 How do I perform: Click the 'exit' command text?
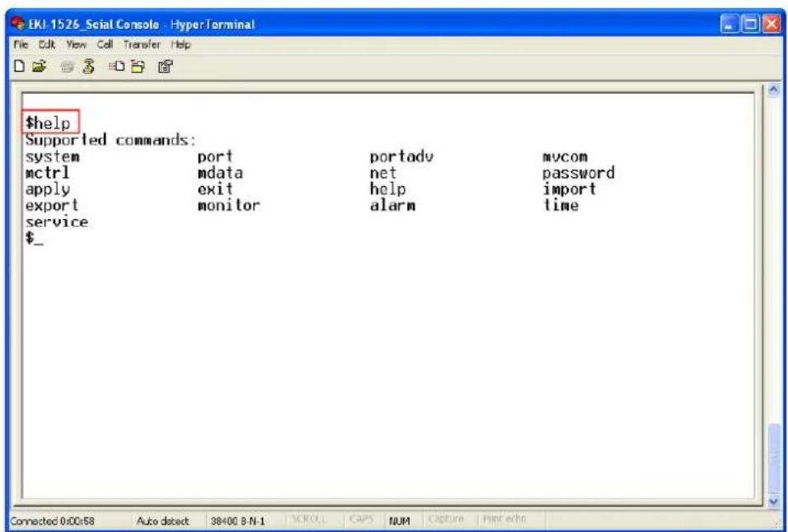coord(215,189)
